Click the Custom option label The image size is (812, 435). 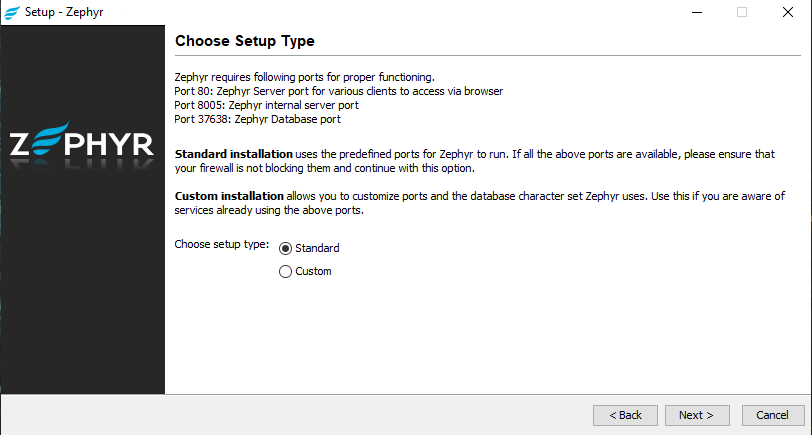tap(313, 271)
